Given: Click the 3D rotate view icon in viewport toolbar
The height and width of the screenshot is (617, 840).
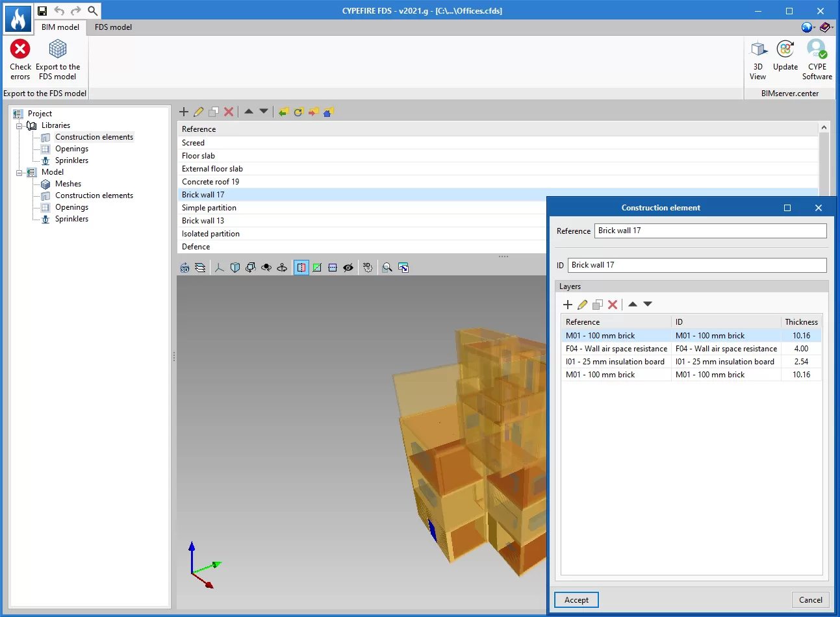Looking at the screenshot, I should click(x=185, y=268).
